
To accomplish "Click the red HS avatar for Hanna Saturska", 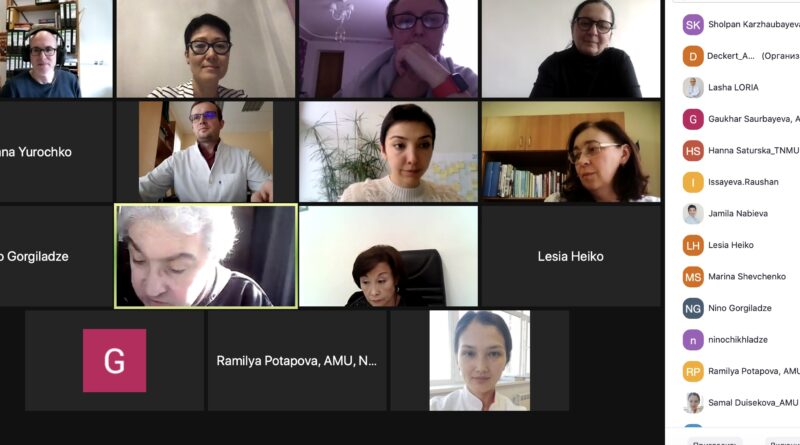I will (x=693, y=151).
